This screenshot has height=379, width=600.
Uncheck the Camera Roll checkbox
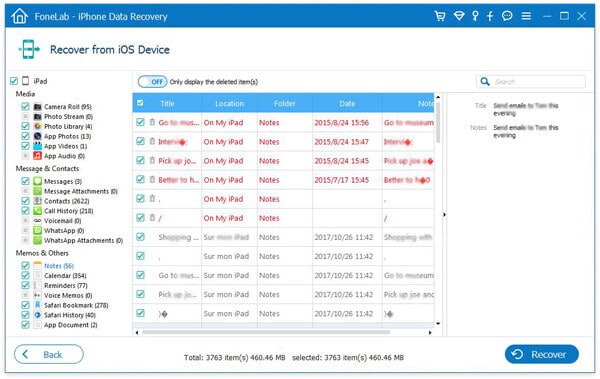tap(25, 106)
